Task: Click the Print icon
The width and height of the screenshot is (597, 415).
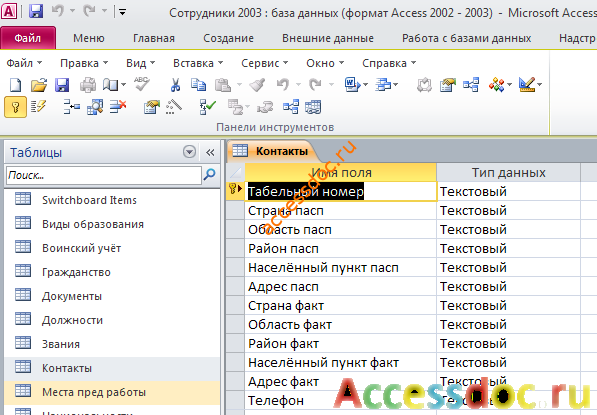Action: (88, 85)
